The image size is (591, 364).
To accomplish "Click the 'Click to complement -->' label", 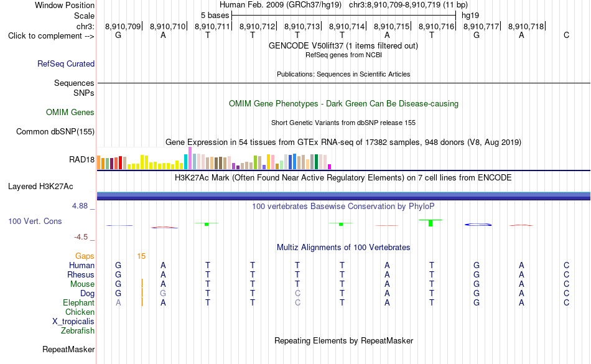I will pyautogui.click(x=51, y=36).
